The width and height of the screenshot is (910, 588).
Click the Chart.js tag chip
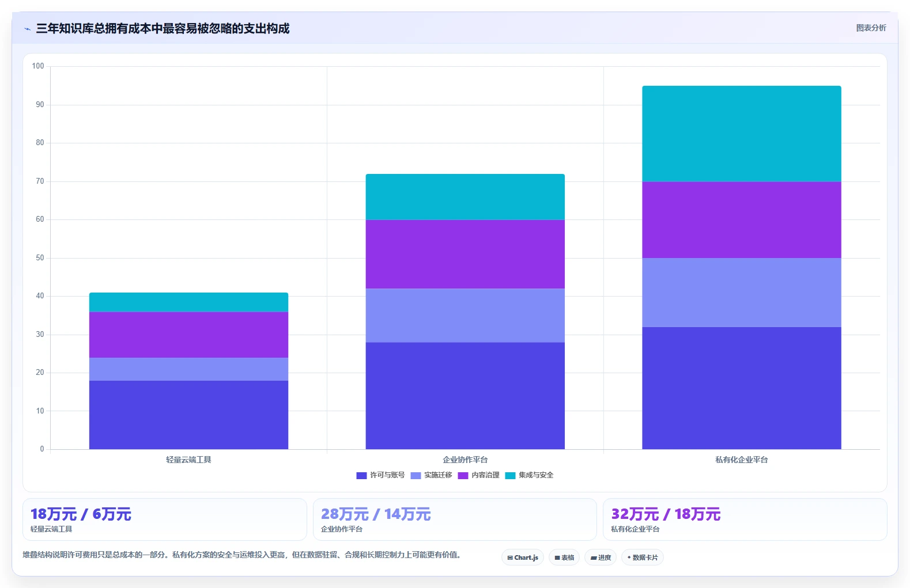523,557
